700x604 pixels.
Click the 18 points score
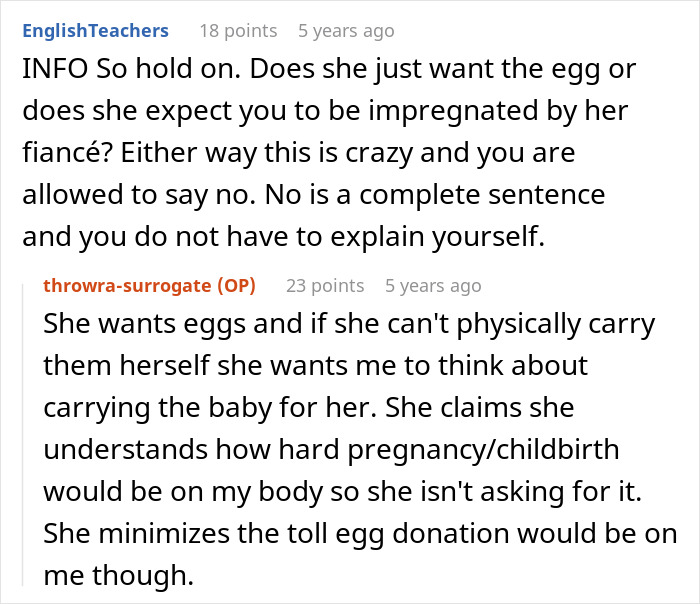coord(238,31)
